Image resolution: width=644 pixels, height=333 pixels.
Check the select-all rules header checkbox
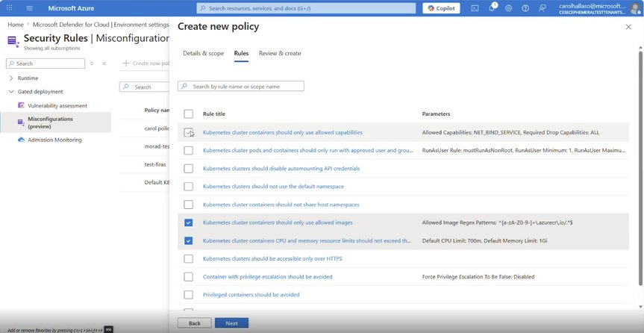[x=188, y=114]
